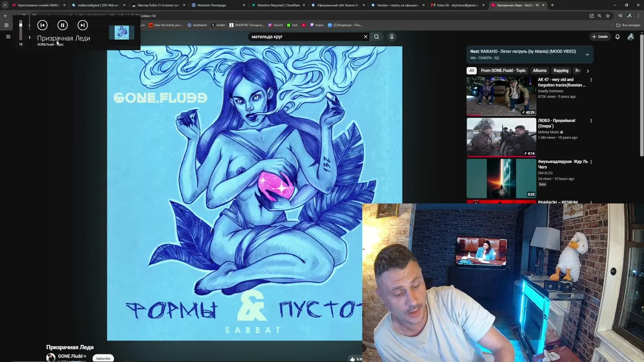This screenshot has width=644, height=362.
Task: Open zoom magnifier in address bar
Action: 599,16
